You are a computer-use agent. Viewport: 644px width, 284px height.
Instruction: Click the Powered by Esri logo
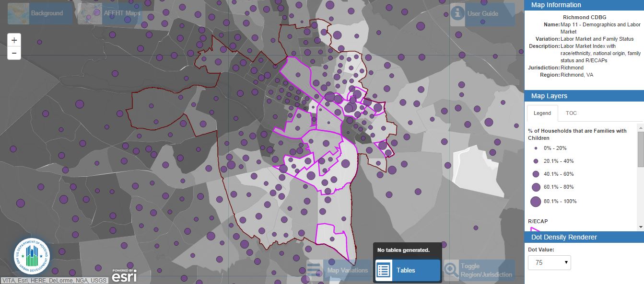(x=124, y=275)
